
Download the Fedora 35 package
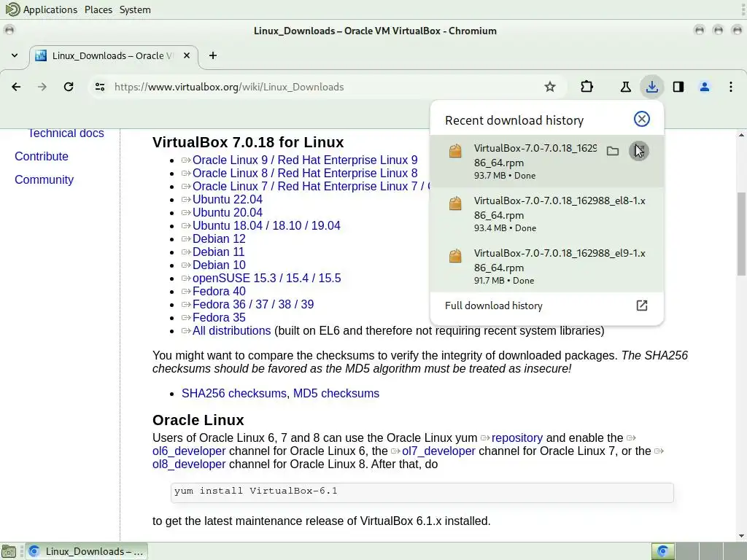click(x=219, y=317)
